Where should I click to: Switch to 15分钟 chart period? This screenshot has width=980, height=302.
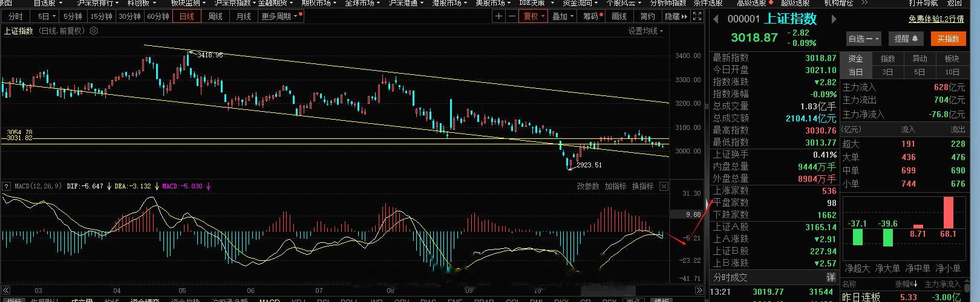(102, 16)
